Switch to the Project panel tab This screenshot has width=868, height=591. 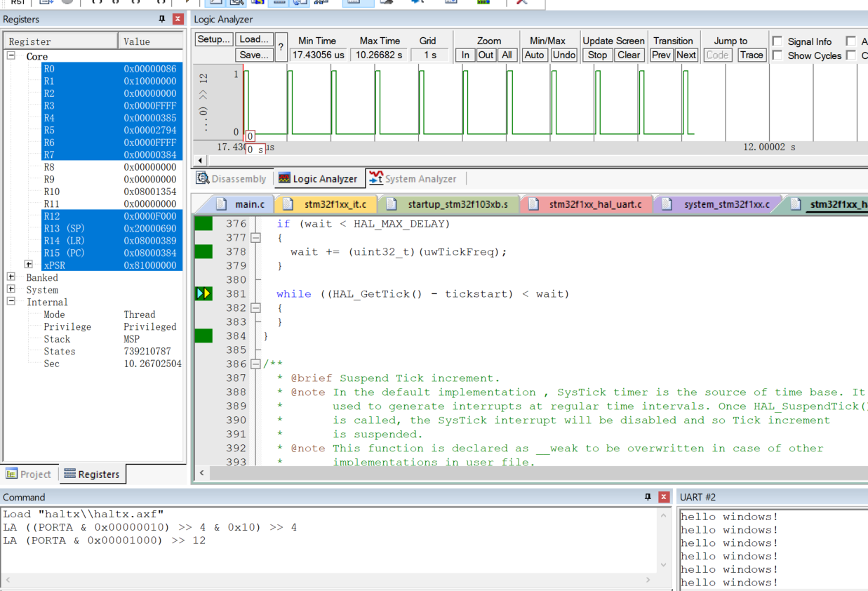pos(29,474)
